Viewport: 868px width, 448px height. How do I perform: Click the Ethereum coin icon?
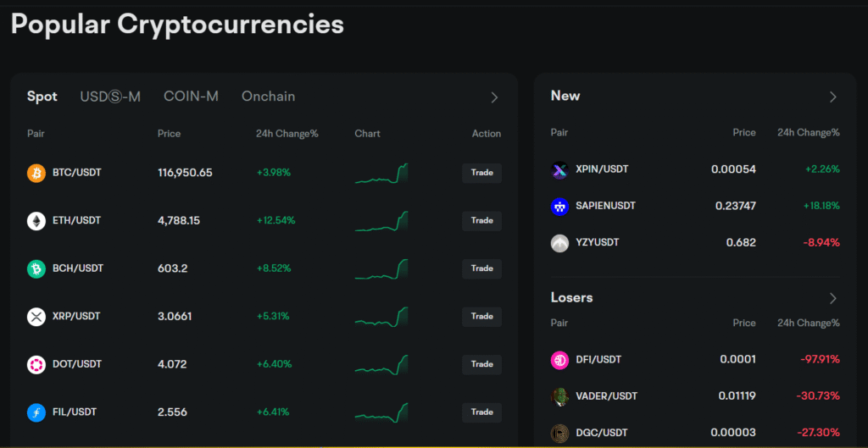[x=36, y=221]
